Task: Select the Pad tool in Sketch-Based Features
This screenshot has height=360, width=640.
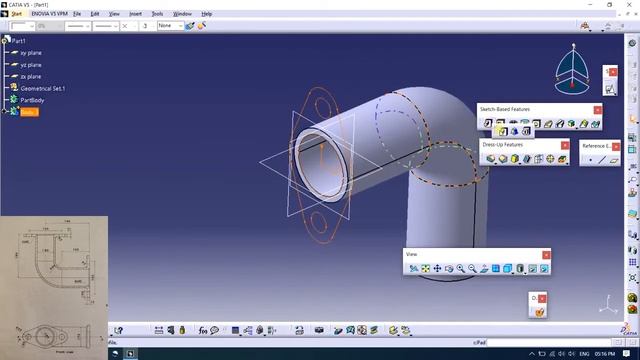Action: tap(488, 123)
